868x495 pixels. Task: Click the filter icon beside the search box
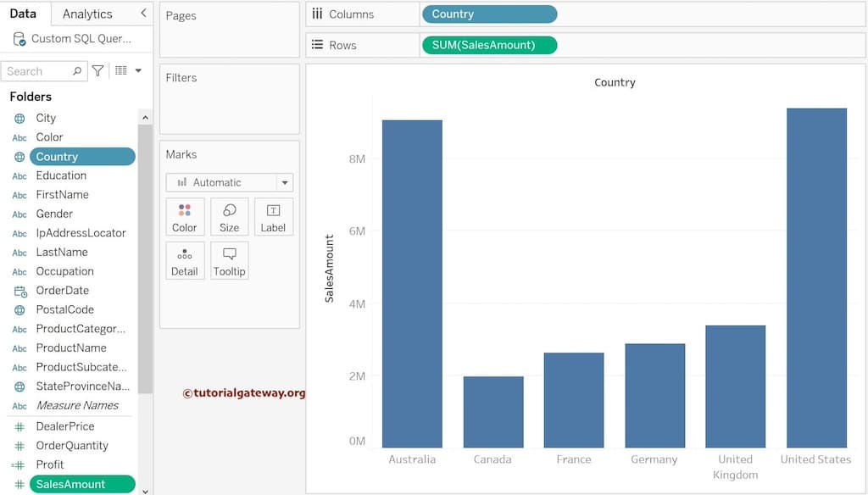97,70
